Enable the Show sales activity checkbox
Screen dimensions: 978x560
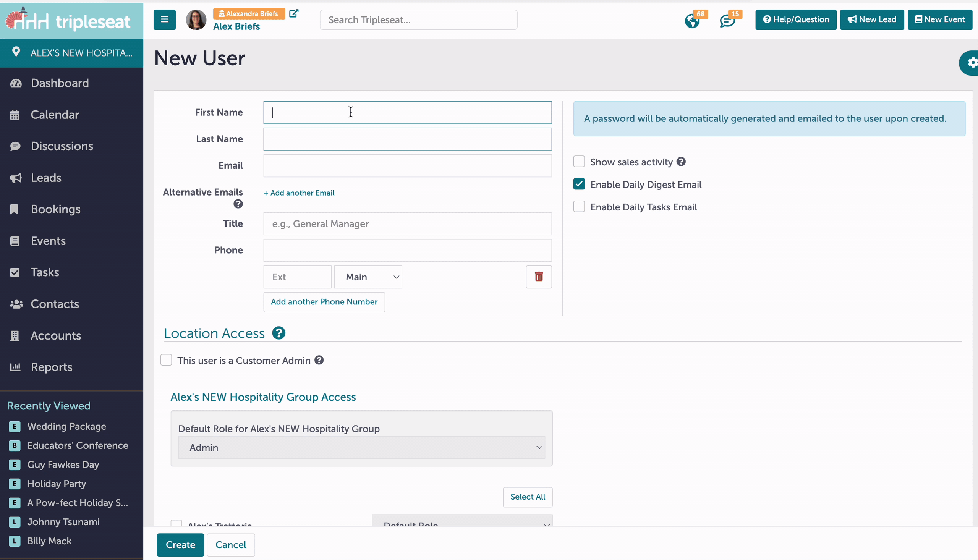point(578,162)
